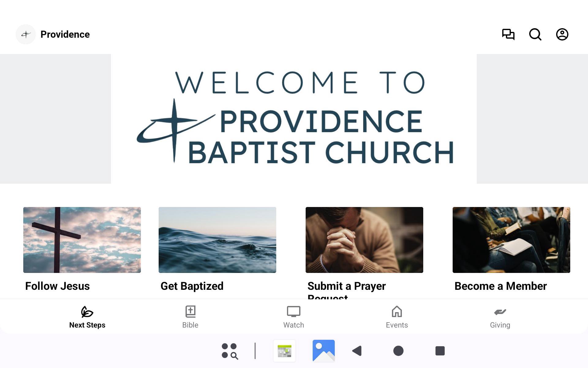Switch to the Bible tab
This screenshot has height=368, width=588.
[x=190, y=317]
